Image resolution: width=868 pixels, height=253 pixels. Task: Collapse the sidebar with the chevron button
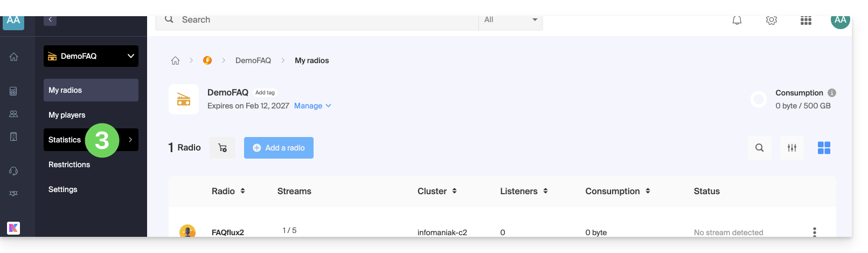(x=50, y=20)
